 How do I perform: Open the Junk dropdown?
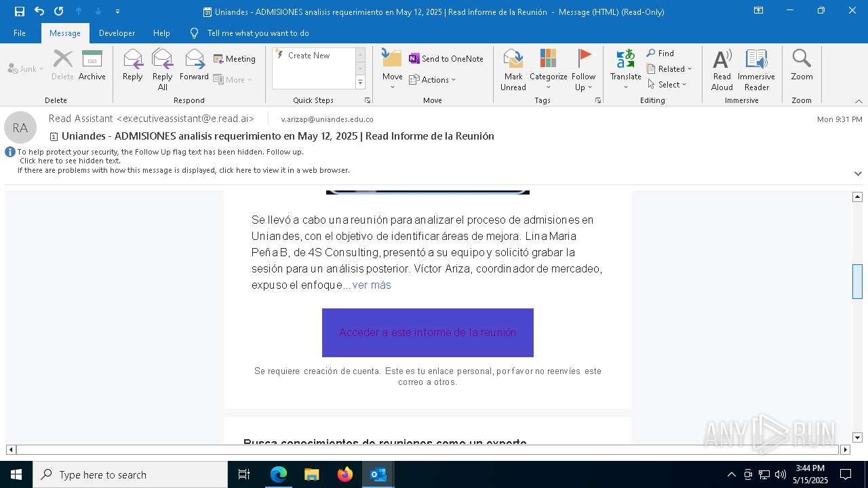[x=26, y=69]
